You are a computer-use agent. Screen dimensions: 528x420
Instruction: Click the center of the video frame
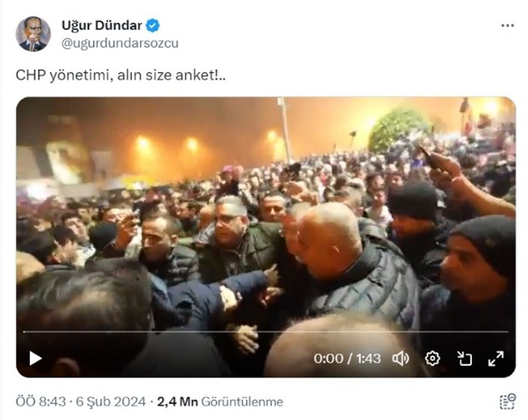(266, 237)
